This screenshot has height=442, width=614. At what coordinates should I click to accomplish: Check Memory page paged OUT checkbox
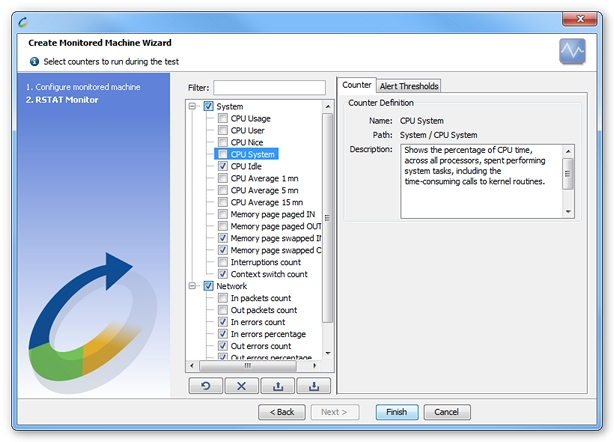tap(223, 226)
